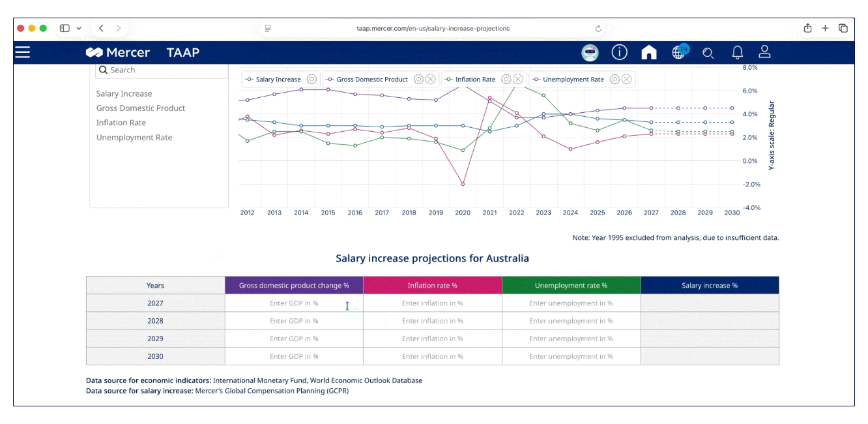This screenshot has height=424, width=868.
Task: Click the Y-axis scale: Regular label
Action: pos(772,136)
